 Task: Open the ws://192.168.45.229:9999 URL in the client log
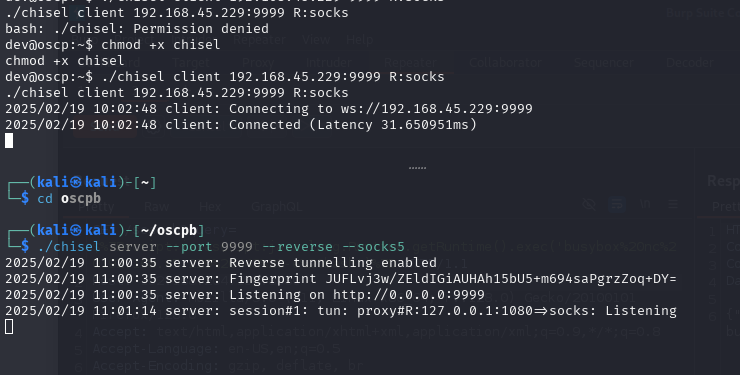437,109
